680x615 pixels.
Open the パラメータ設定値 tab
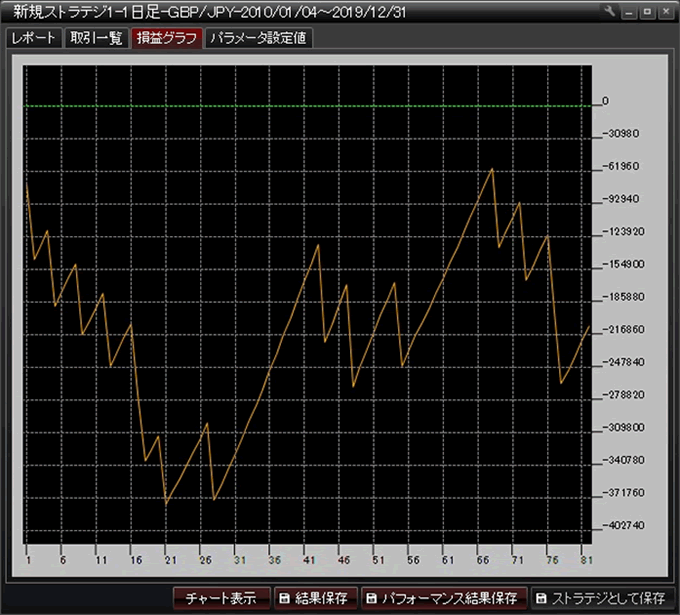pyautogui.click(x=258, y=38)
